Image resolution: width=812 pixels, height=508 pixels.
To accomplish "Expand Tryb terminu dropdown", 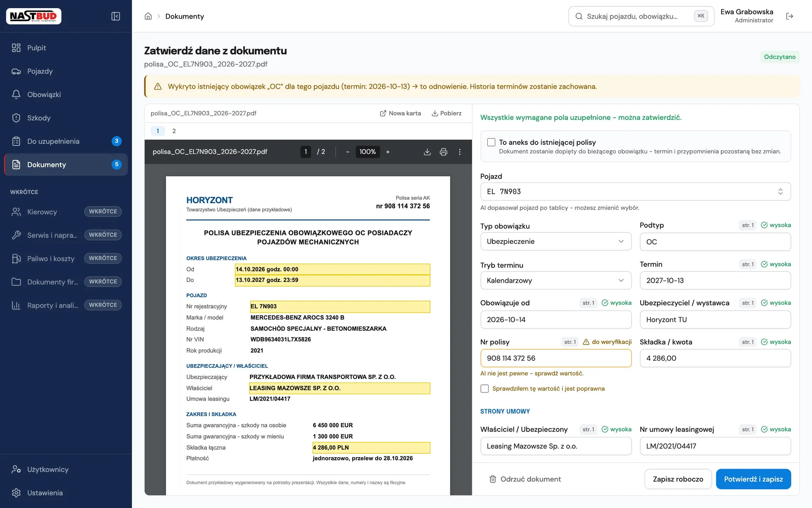I will pos(556,280).
